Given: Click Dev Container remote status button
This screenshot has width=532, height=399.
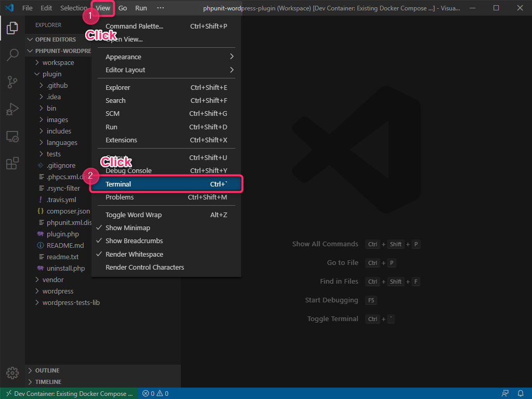Looking at the screenshot, I should point(69,393).
